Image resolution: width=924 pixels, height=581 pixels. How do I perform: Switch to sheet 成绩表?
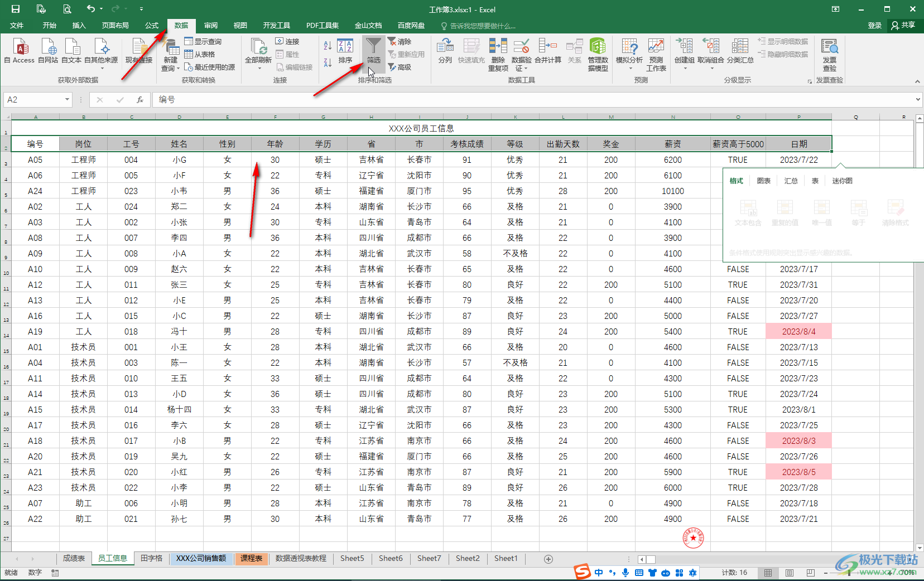pos(74,558)
